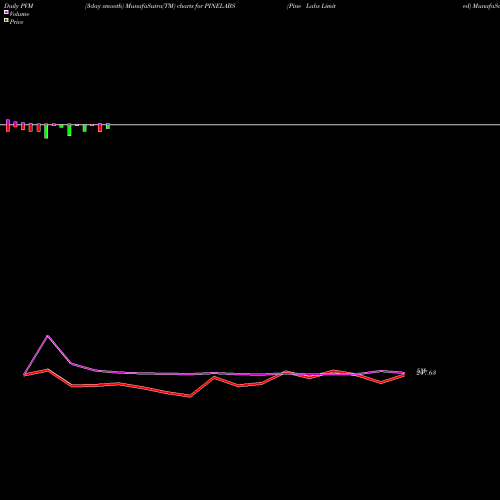
Task: Click the Price legend color swatch
Action: pos(6,20)
